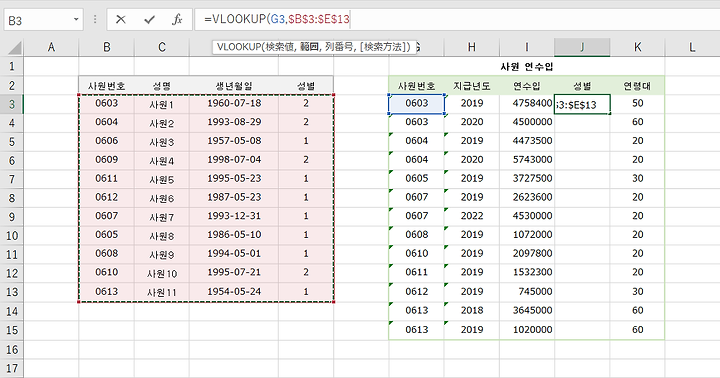Screen dimensions: 720x378
Task: Click the 연수입 header cell
Action: pyautogui.click(x=527, y=85)
